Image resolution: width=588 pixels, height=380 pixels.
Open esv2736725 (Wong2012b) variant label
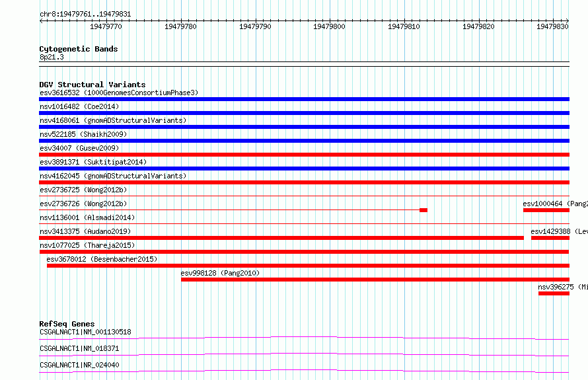(83, 190)
